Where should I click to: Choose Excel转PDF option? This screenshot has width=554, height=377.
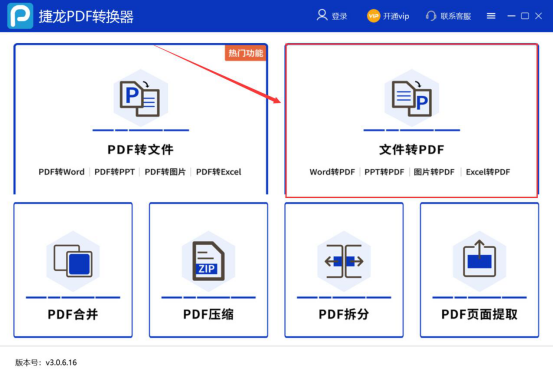pos(488,172)
